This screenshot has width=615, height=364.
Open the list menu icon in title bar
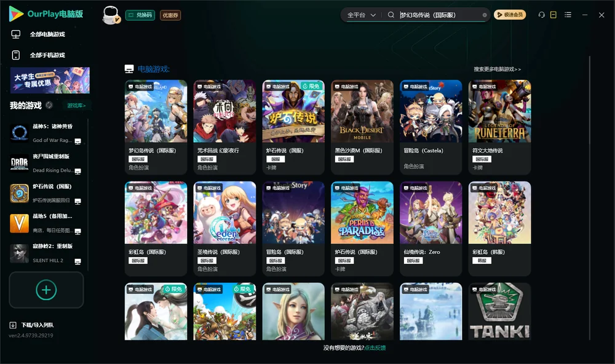pyautogui.click(x=568, y=15)
